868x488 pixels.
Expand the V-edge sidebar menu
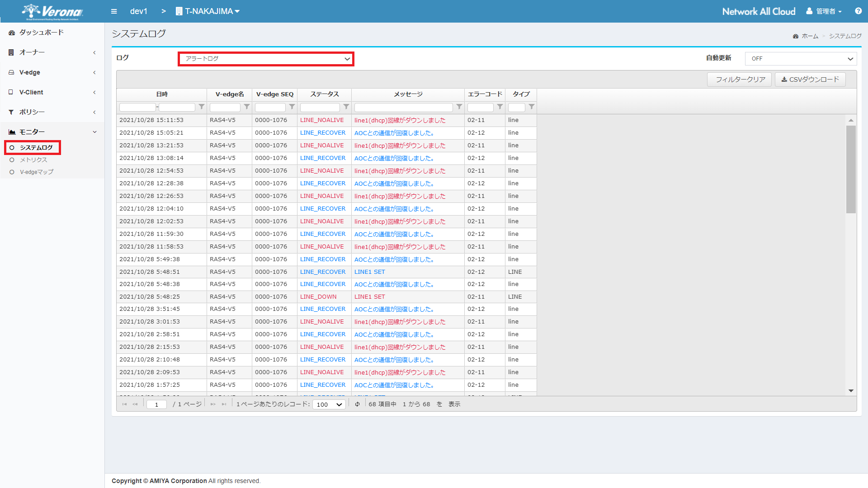[52, 72]
